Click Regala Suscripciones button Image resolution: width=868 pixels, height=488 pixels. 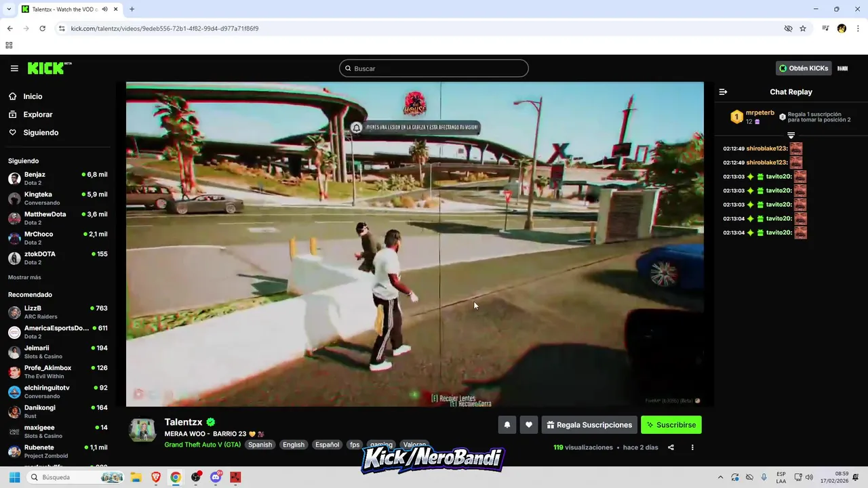(x=589, y=425)
